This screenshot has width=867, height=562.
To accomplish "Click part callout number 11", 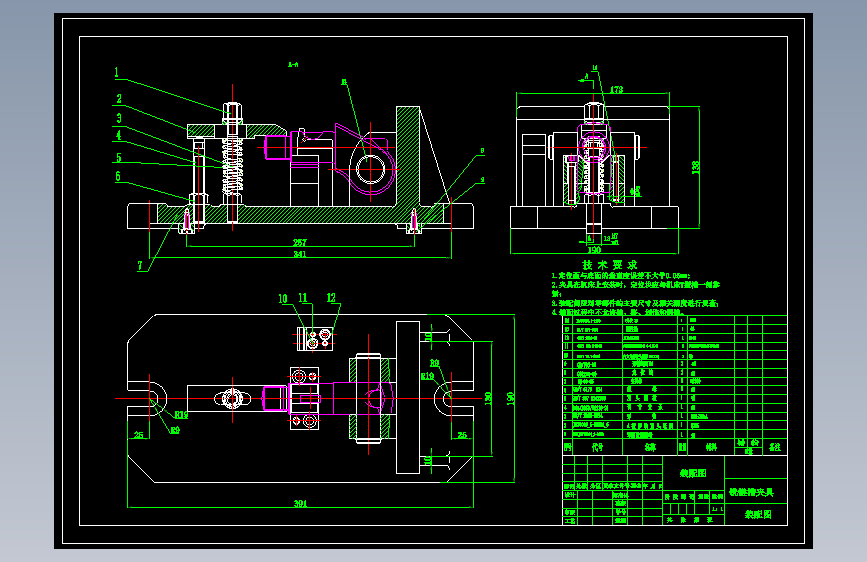I will pyautogui.click(x=303, y=298).
